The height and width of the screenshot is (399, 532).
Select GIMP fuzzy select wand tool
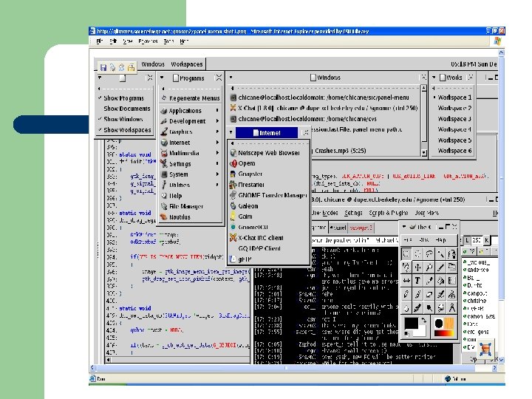pos(440,253)
